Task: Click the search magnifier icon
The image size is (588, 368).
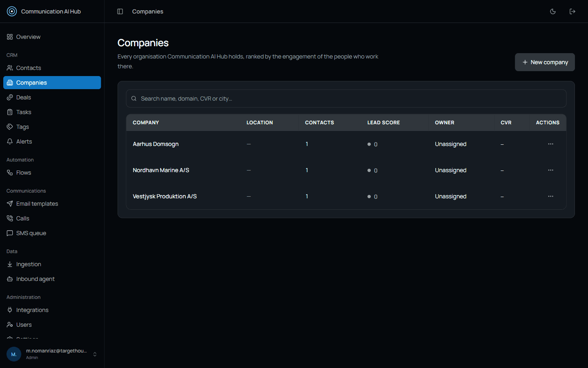Action: coord(134,99)
